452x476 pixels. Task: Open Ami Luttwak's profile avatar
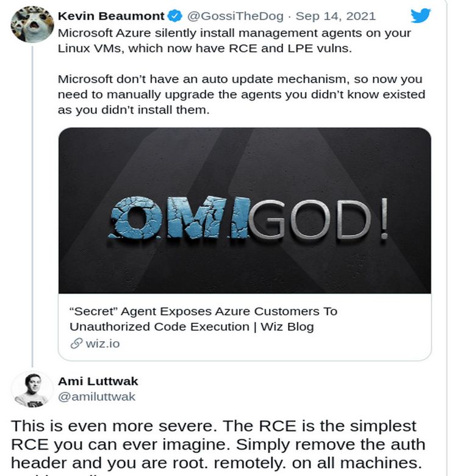32,389
